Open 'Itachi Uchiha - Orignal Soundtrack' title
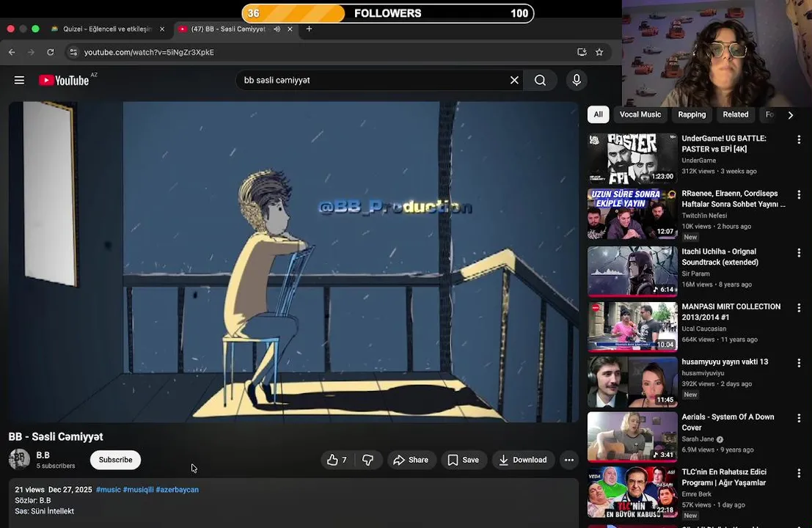 click(720, 257)
